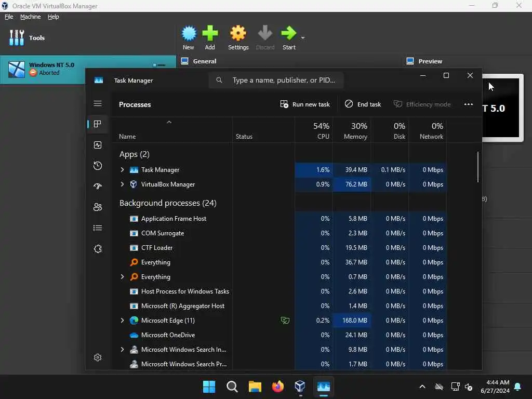
Task: Select the Processes page icon in sidebar
Action: pos(98,124)
